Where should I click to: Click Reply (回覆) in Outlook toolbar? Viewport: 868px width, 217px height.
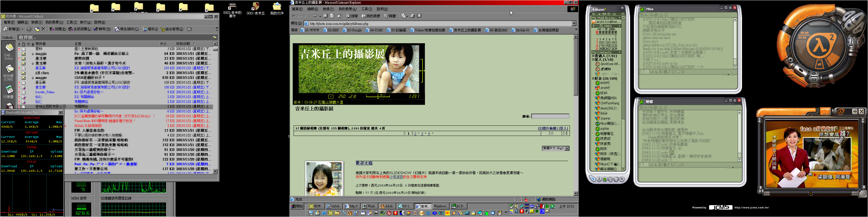(x=58, y=29)
